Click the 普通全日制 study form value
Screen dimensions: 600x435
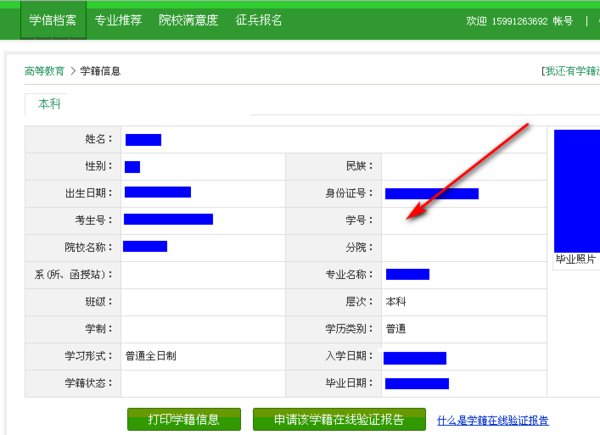(151, 356)
